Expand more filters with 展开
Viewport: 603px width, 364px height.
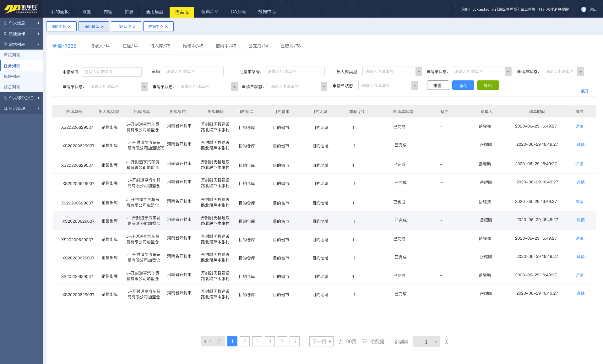click(x=586, y=91)
